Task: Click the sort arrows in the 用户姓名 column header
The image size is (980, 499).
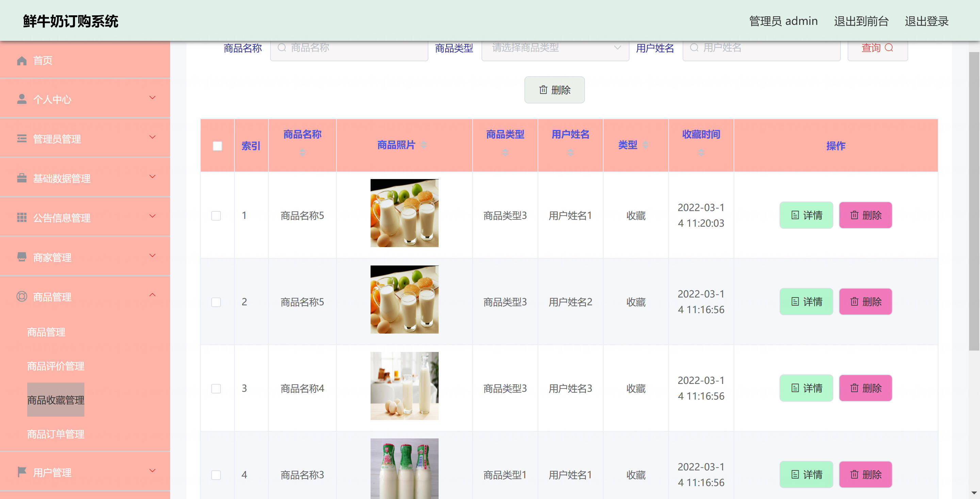Action: (571, 152)
